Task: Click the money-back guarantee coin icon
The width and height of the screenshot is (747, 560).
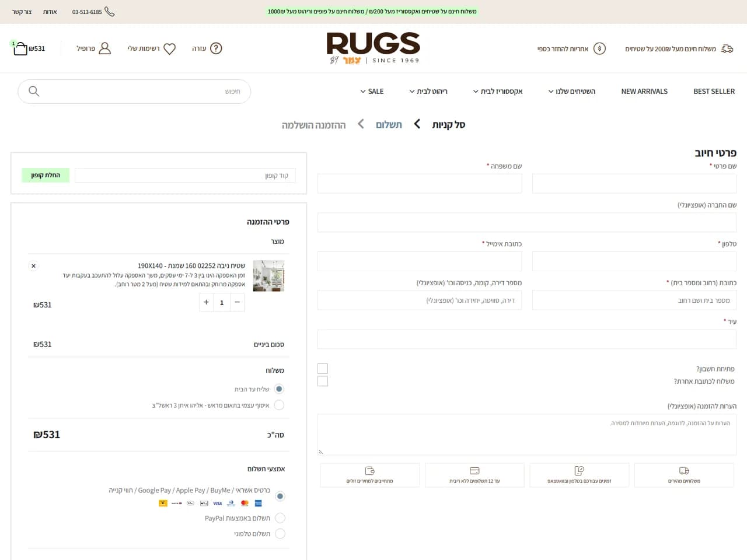Action: tap(599, 48)
